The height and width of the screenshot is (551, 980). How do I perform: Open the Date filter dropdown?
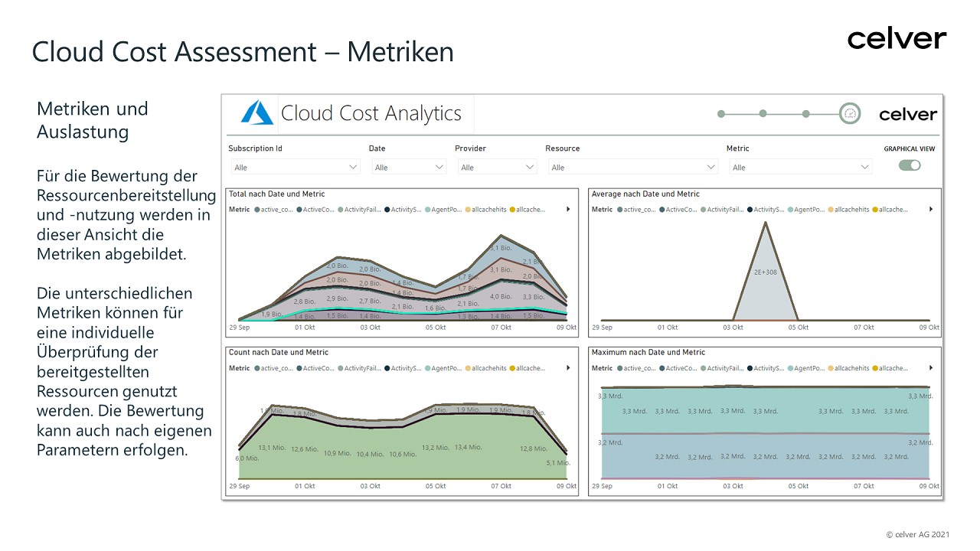click(409, 167)
